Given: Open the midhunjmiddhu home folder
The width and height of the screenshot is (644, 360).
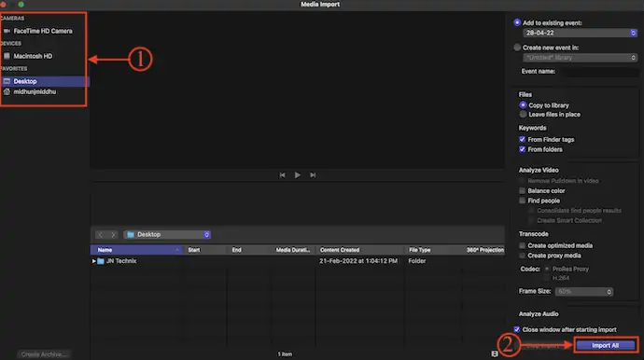Looking at the screenshot, I should 35,91.
